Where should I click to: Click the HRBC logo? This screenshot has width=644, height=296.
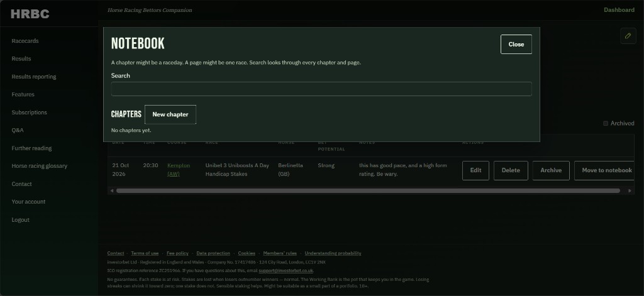(x=30, y=14)
